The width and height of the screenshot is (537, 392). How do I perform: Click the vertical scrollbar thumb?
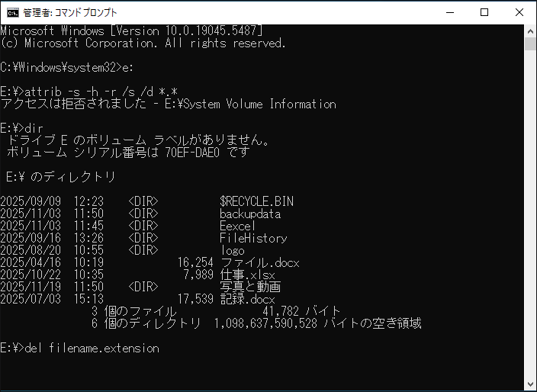point(530,44)
